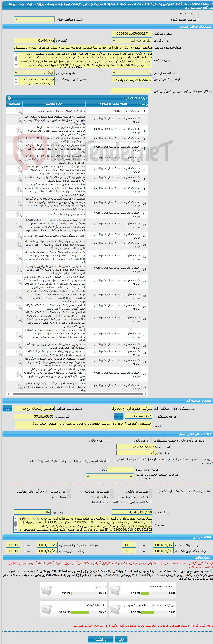Click the چاپ print button
The image size is (213, 644).
pyautogui.click(x=121, y=639)
